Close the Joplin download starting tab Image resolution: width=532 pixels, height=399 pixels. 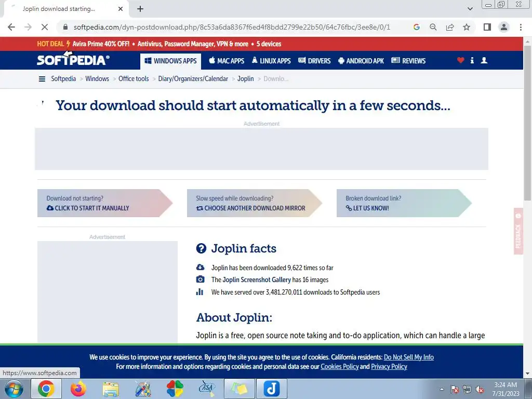pos(121,9)
